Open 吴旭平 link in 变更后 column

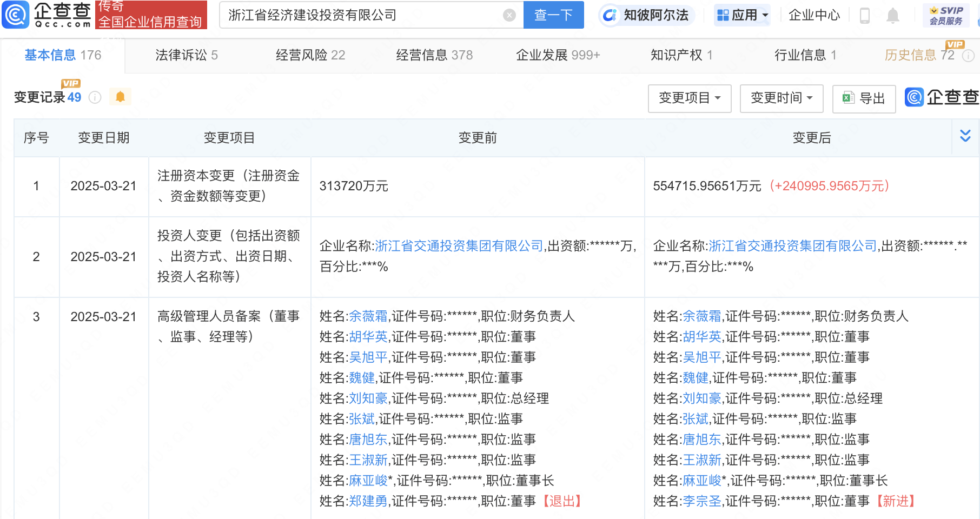pyautogui.click(x=702, y=357)
